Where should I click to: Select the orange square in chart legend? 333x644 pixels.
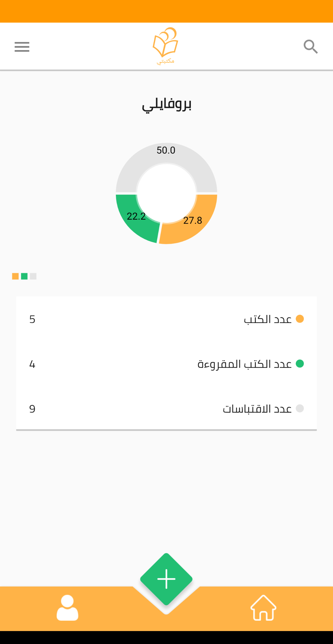(15, 276)
